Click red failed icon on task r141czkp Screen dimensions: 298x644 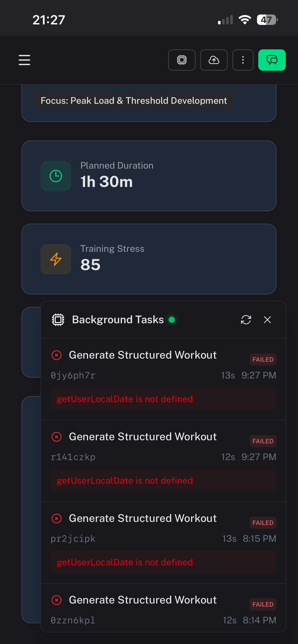click(x=57, y=437)
